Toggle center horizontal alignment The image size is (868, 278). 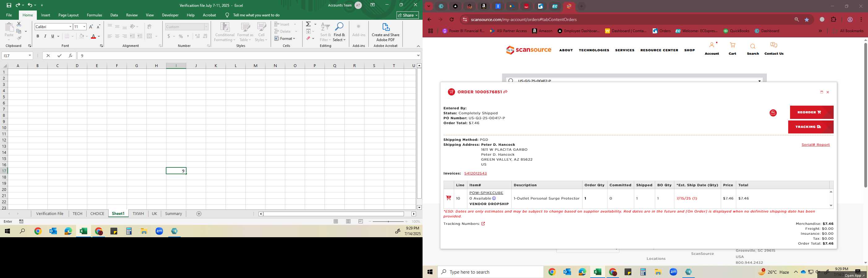click(x=117, y=36)
